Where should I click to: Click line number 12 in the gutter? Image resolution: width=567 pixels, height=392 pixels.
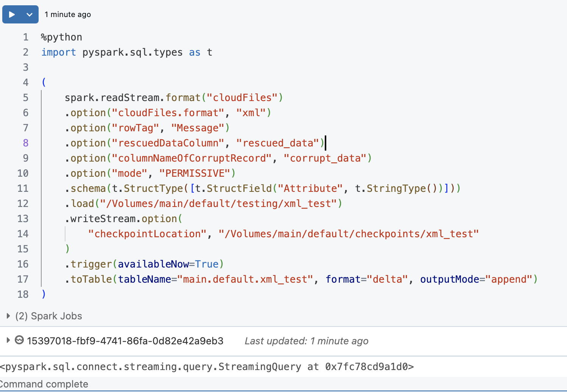click(x=23, y=203)
